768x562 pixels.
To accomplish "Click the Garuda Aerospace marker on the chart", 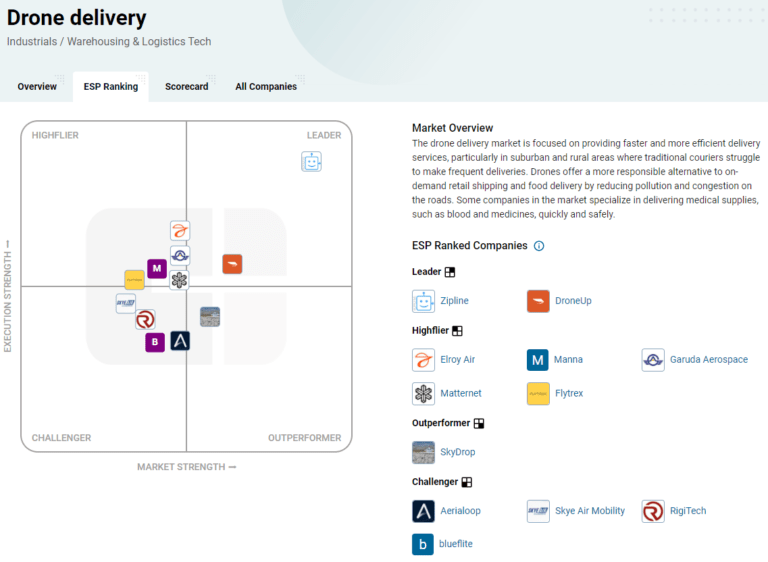I will (180, 255).
